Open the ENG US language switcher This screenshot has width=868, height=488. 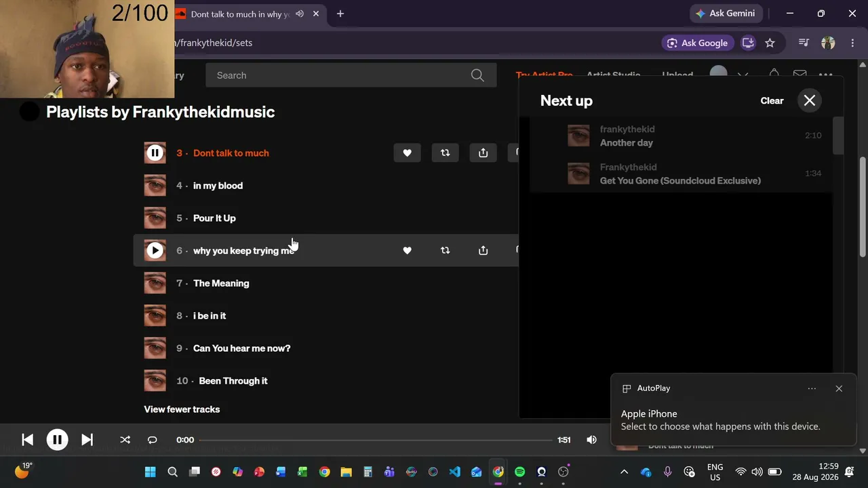pos(715,472)
